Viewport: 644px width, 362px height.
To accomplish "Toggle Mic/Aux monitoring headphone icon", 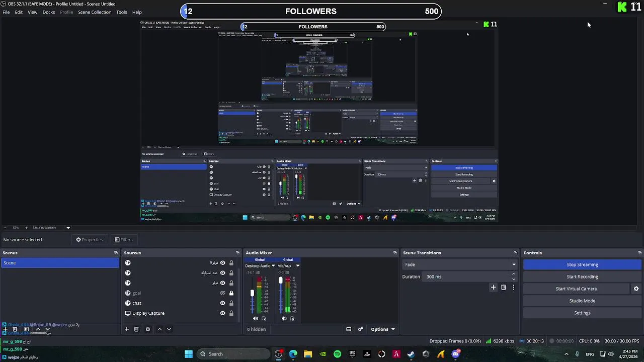I will coord(292,318).
